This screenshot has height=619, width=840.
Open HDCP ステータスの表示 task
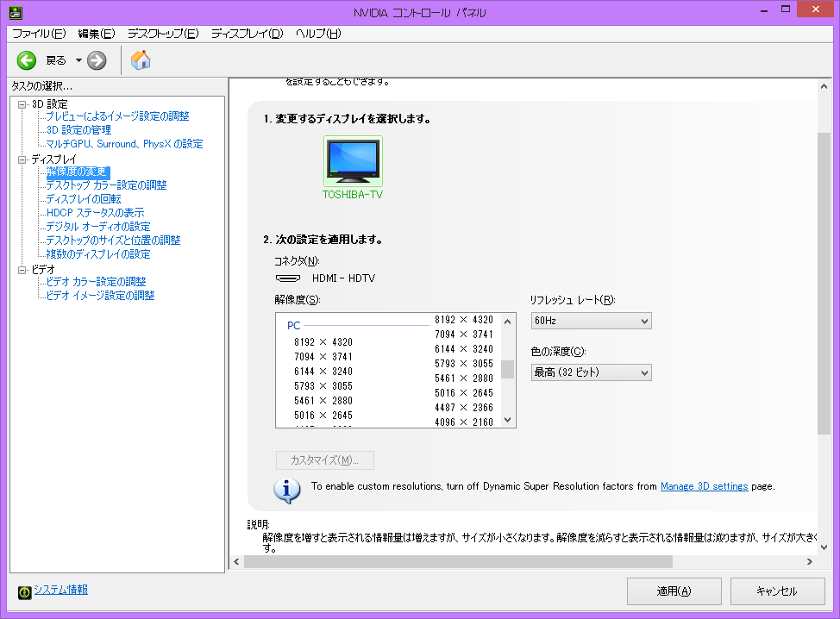96,213
